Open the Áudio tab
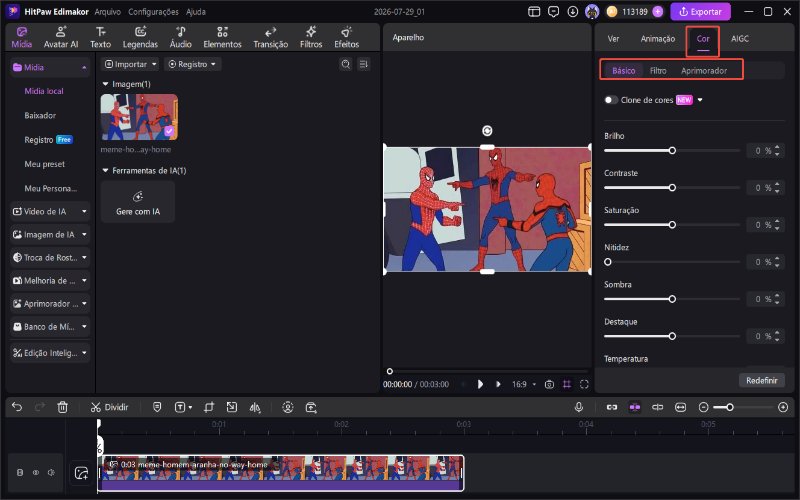 coord(181,37)
